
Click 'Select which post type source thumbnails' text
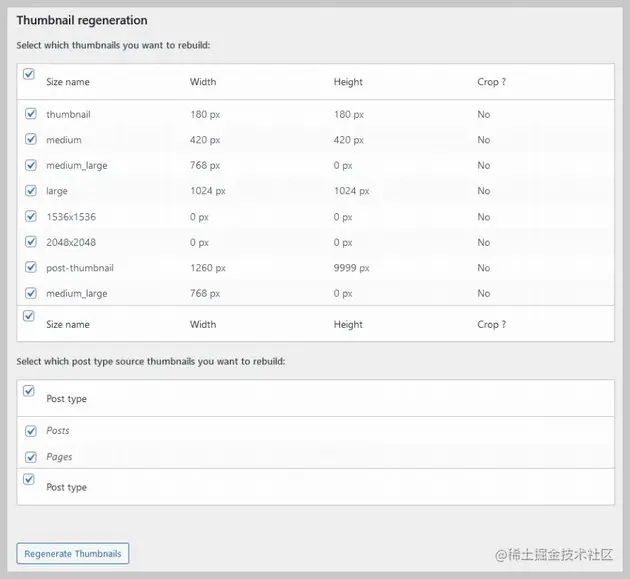click(x=151, y=361)
